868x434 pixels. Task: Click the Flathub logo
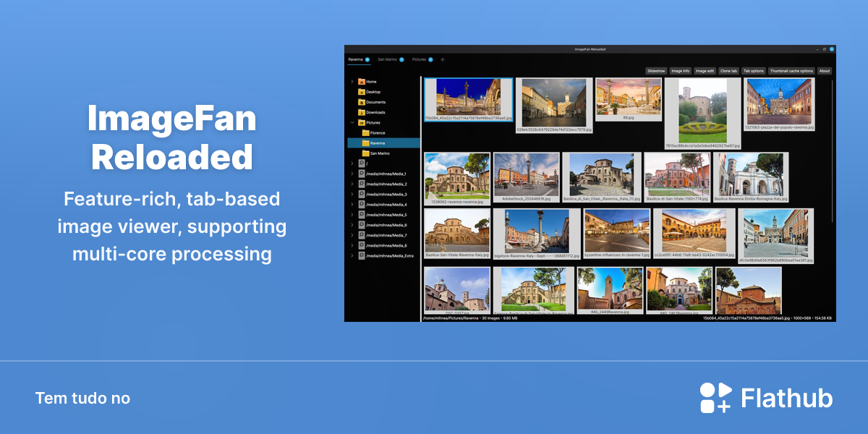pyautogui.click(x=766, y=398)
